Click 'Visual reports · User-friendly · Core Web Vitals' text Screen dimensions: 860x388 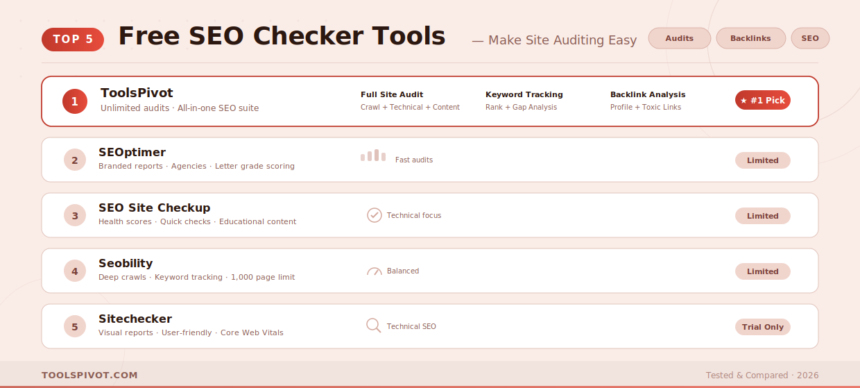click(191, 333)
